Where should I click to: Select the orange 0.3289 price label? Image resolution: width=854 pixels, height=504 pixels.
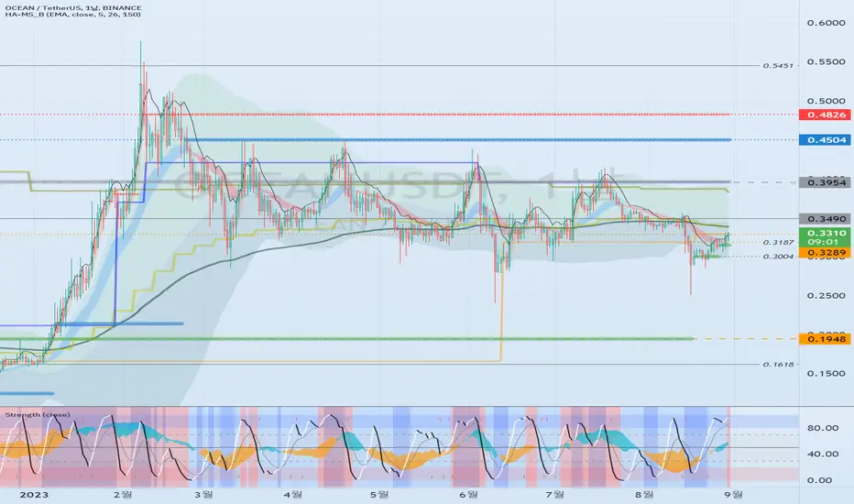click(826, 252)
